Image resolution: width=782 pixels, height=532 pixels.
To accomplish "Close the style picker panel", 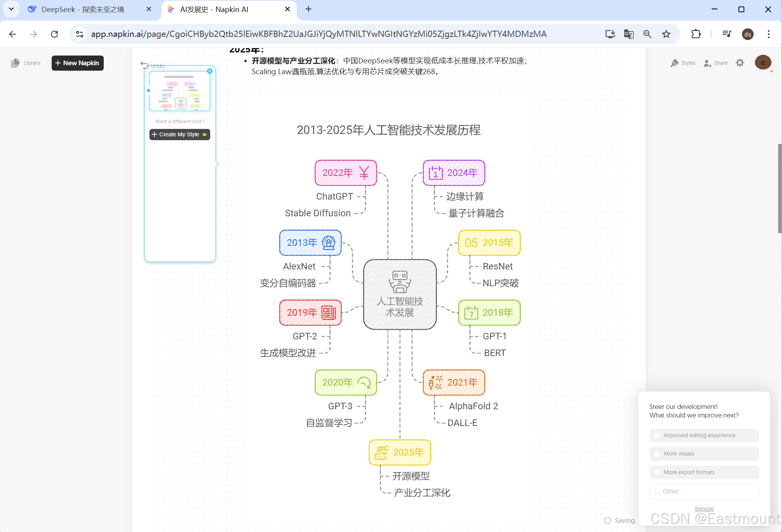I will (x=210, y=71).
